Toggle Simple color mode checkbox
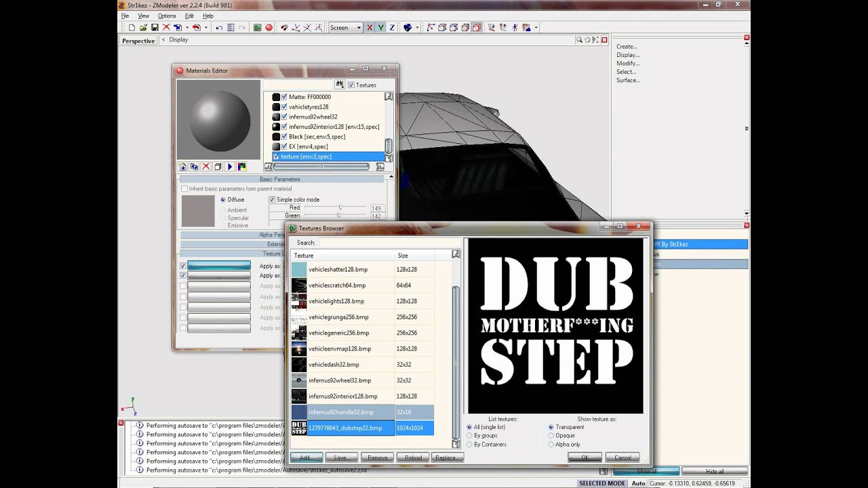The height and width of the screenshot is (488, 868). [272, 199]
